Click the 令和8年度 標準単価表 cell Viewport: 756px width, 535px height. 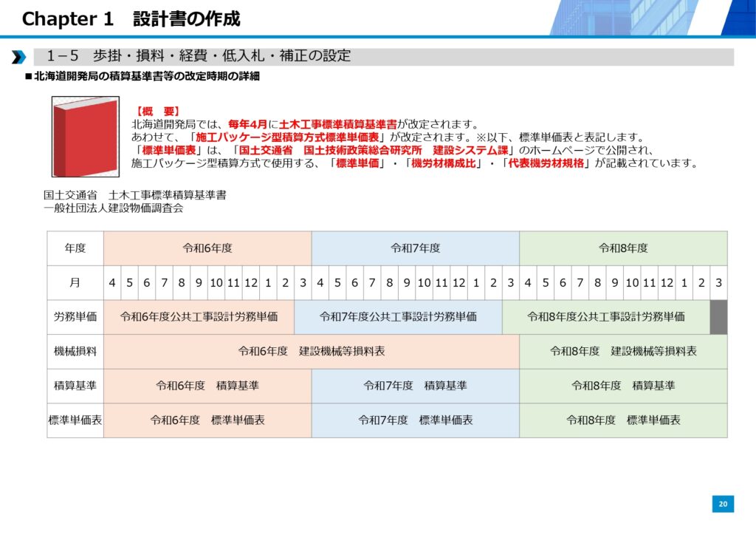tap(623, 420)
